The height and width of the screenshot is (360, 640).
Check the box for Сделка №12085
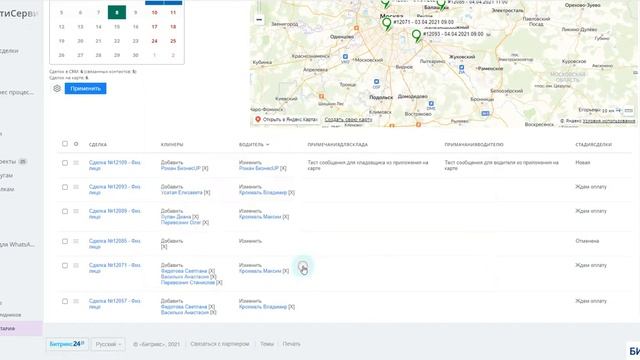point(65,241)
